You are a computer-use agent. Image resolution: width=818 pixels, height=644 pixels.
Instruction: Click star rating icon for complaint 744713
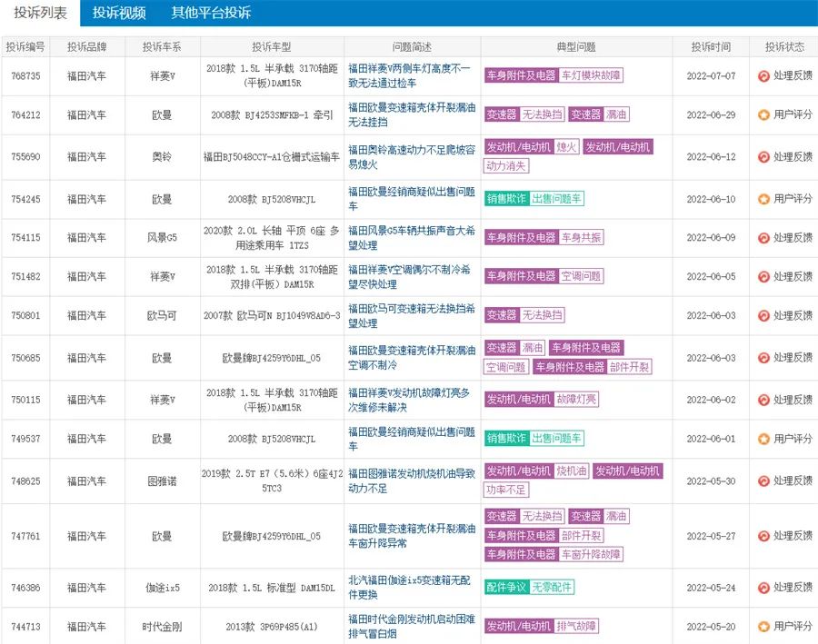[763, 626]
